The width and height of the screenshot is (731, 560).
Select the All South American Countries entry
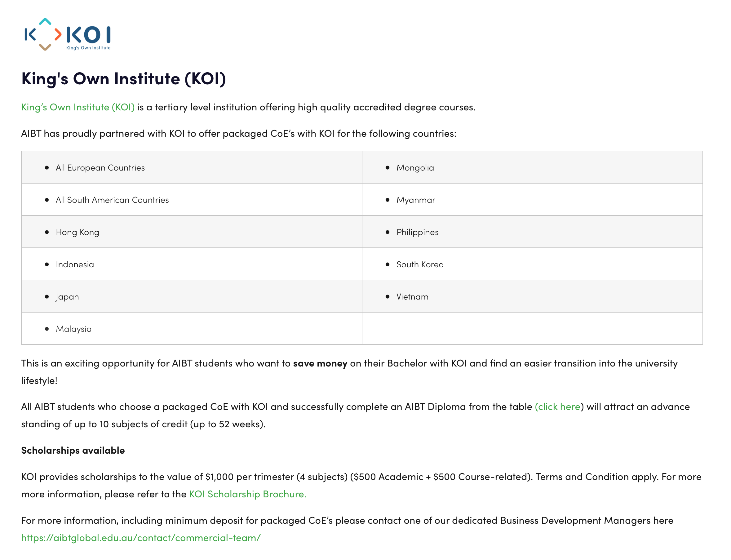(x=112, y=200)
